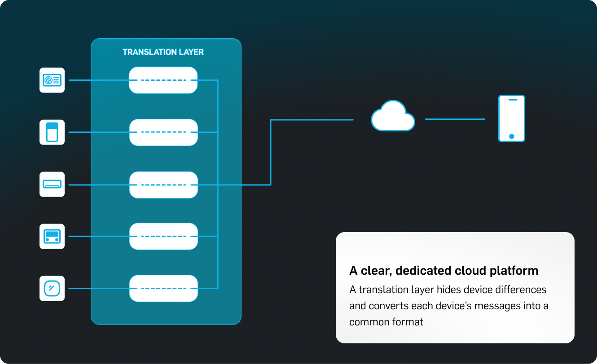Select the HVAC controller device icon
The image size is (597, 364).
point(52,80)
